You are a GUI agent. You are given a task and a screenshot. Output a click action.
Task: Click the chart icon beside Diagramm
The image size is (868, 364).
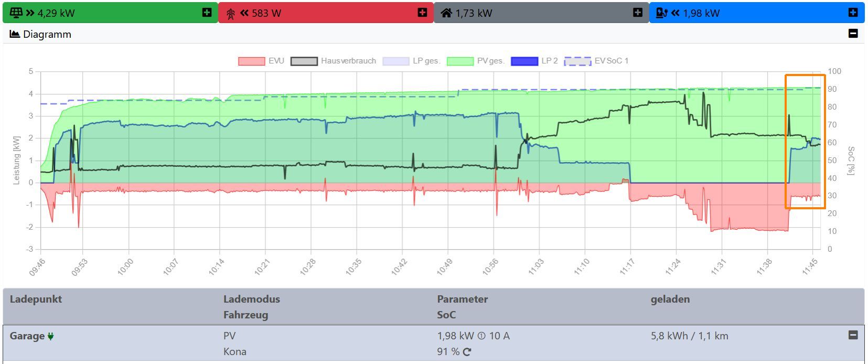(15, 34)
